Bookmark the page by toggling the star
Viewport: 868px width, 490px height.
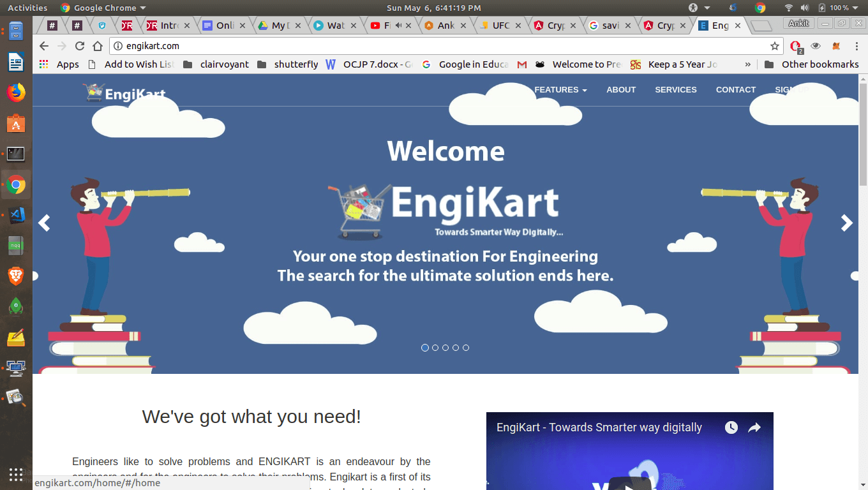(774, 45)
